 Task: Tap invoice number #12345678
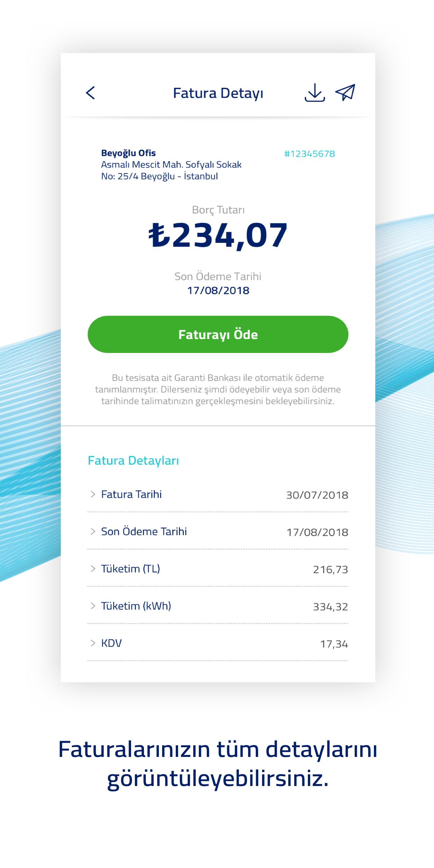click(309, 154)
